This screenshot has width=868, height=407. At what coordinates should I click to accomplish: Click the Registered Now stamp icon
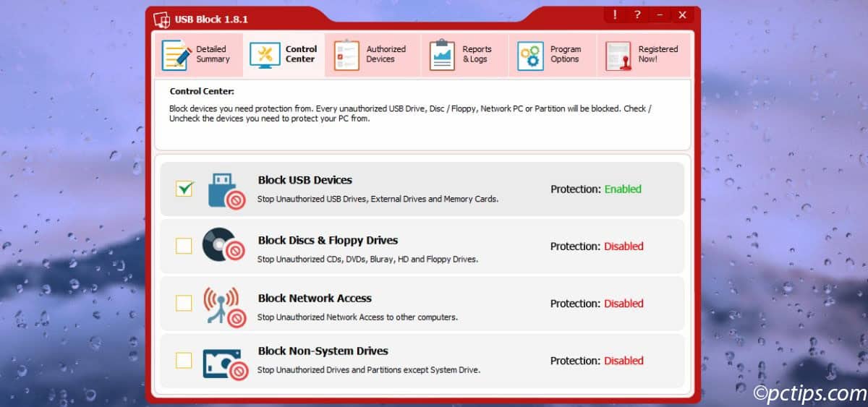coord(618,55)
